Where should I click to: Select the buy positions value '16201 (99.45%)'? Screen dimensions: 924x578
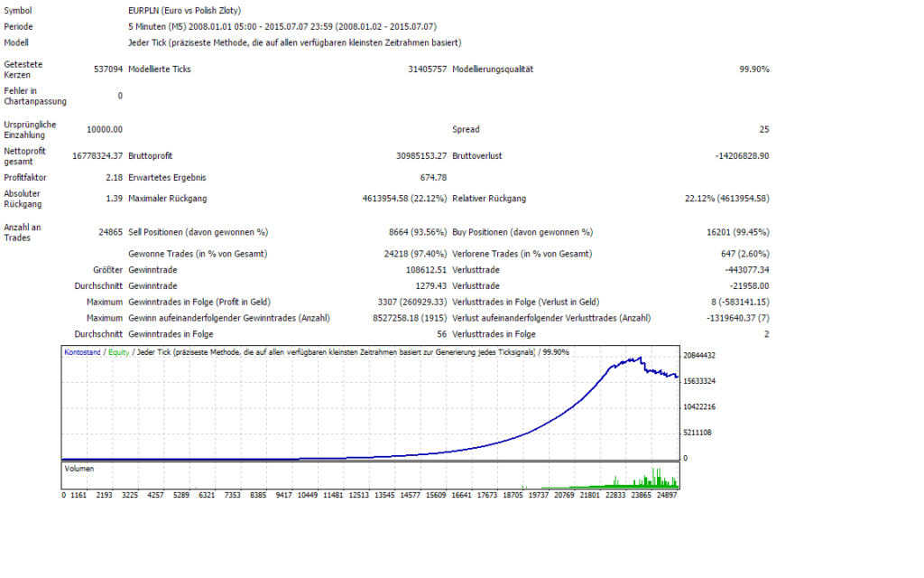click(x=738, y=232)
